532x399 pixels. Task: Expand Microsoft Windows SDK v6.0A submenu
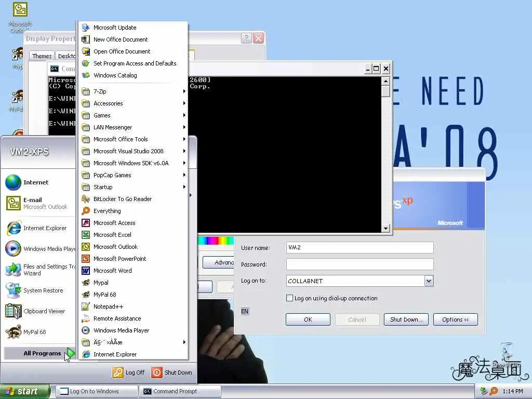click(134, 163)
